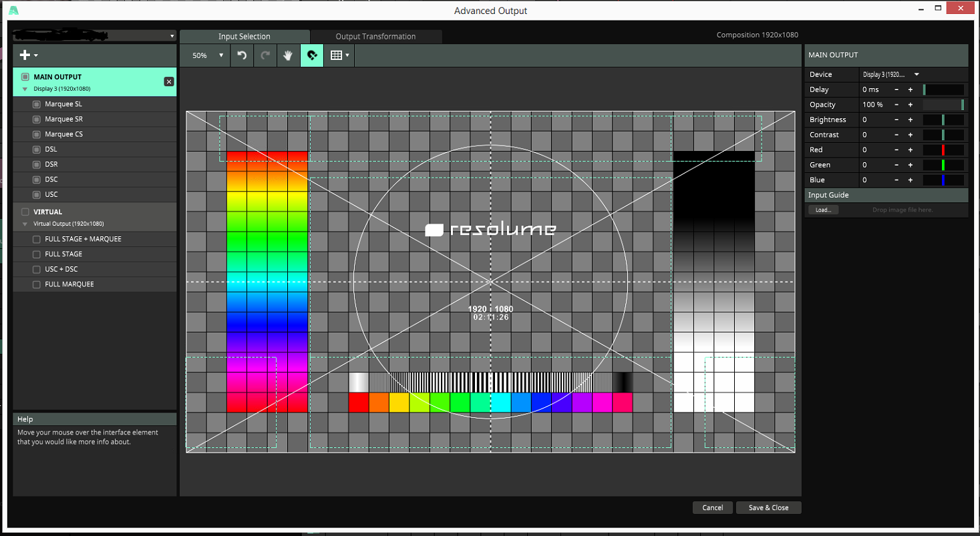Toggle the VIRTUAL screen checkbox
This screenshot has height=536, width=980.
(x=25, y=212)
